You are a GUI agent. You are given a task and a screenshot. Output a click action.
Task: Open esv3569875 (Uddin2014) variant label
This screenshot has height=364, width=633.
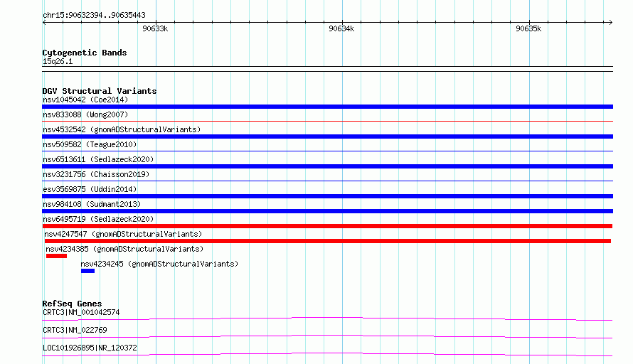pos(90,189)
